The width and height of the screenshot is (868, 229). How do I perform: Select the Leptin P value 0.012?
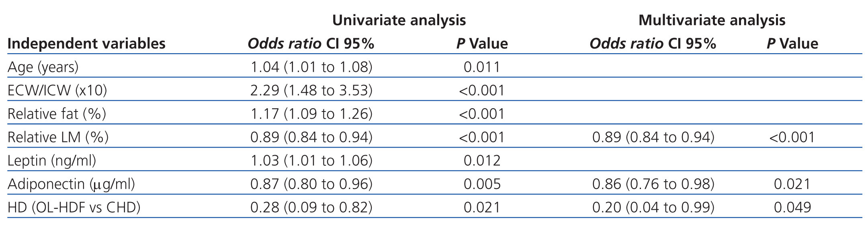click(x=482, y=160)
